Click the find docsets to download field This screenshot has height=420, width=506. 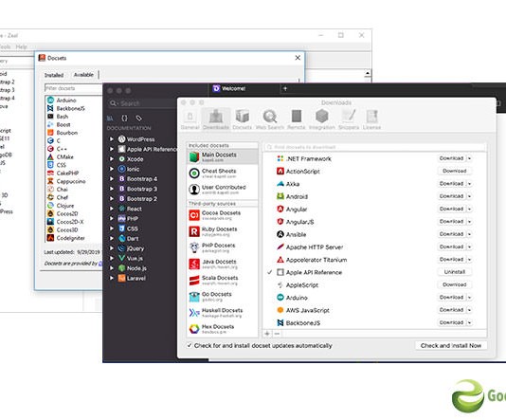[374, 147]
